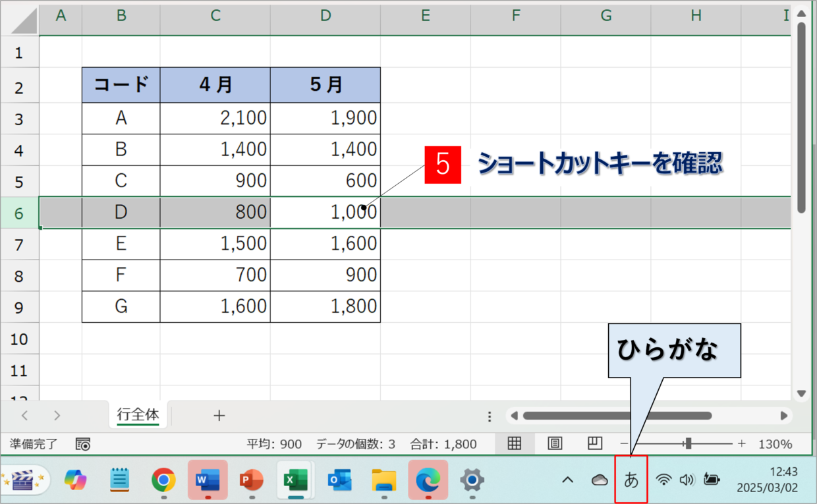The width and height of the screenshot is (817, 504).
Task: Zoom out with the minus button
Action: pos(624,444)
